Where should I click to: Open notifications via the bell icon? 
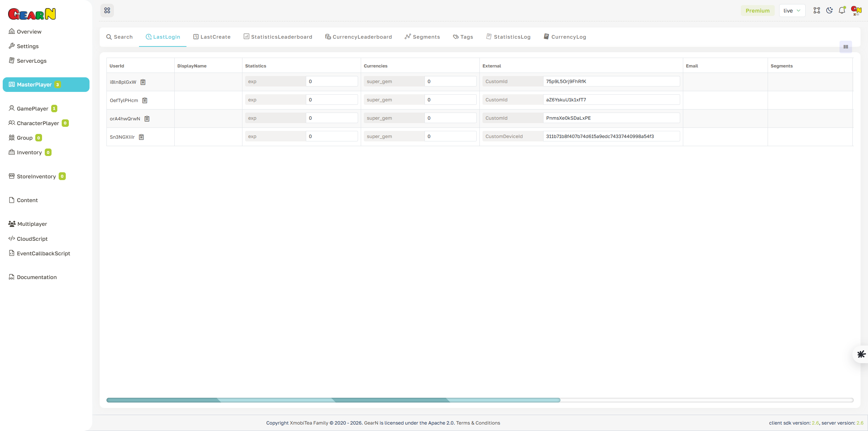click(842, 10)
